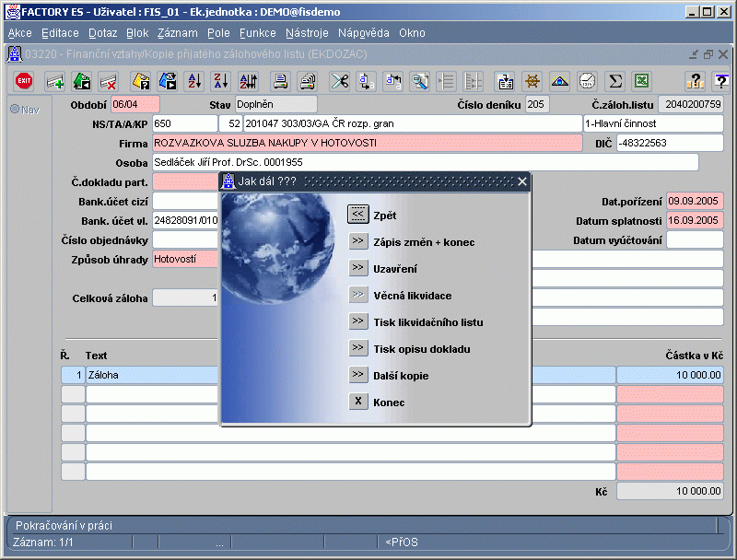This screenshot has height=560, width=737.
Task: Click the delete record icon with red X
Action: pos(109,81)
